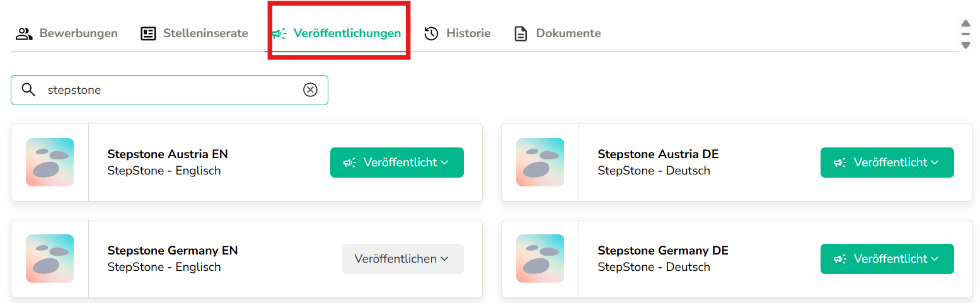
Task: Click the scroll-down arrow at top right
Action: [966, 45]
